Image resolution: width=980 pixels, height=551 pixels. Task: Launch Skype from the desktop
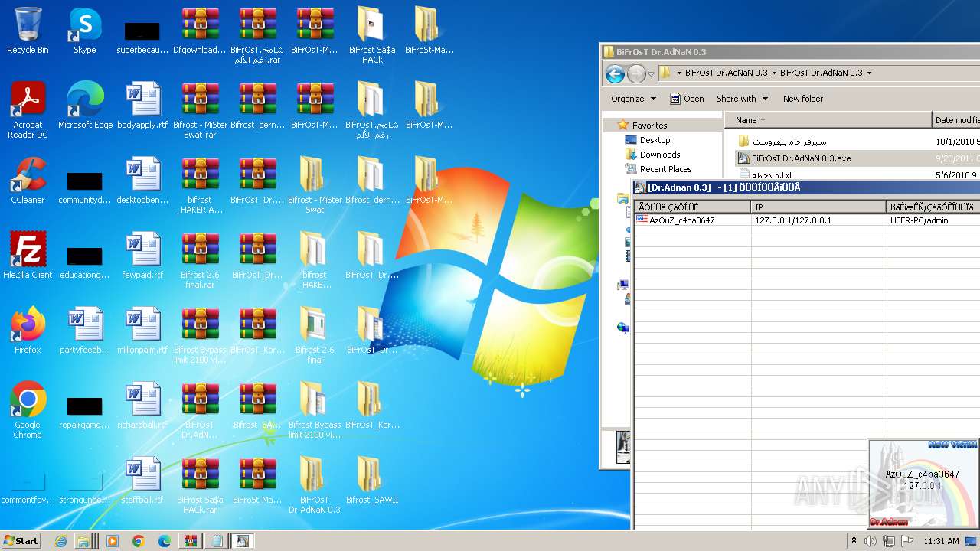[x=85, y=31]
